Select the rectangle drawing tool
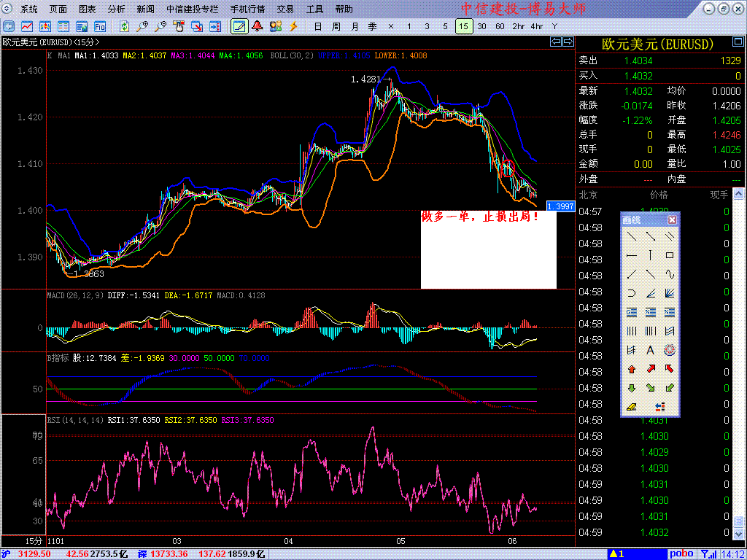 [670, 255]
